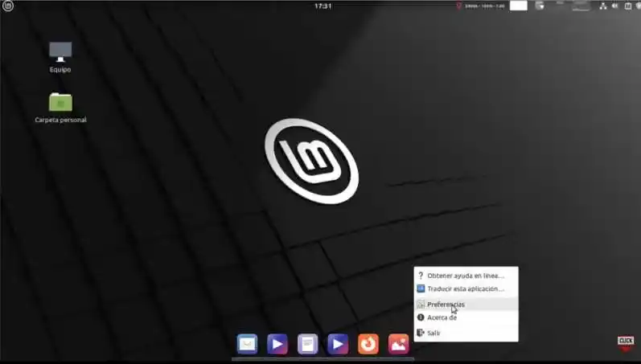Screen dimensions: 641x364
Task: Open the network connections tray icon
Action: click(603, 6)
